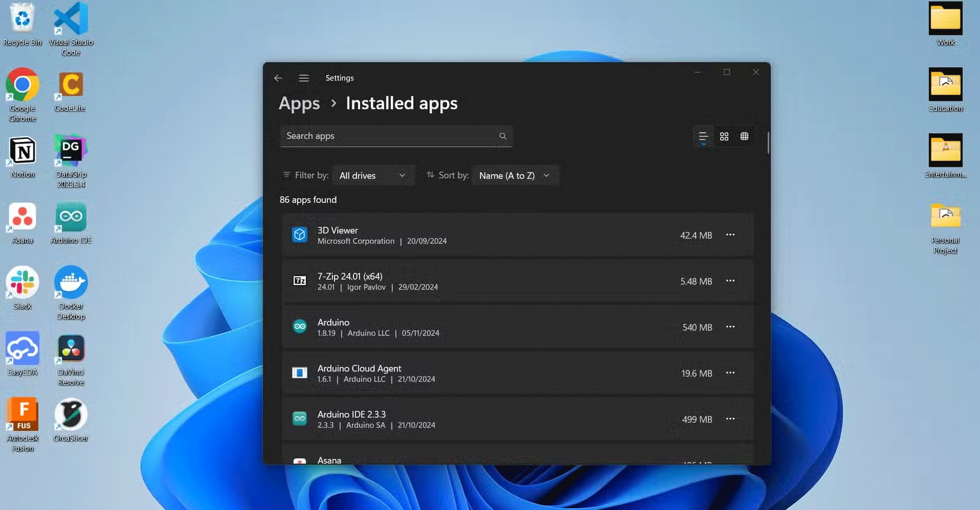Viewport: 980px width, 510px height.
Task: Click the Settings window scrollbar
Action: [x=768, y=143]
